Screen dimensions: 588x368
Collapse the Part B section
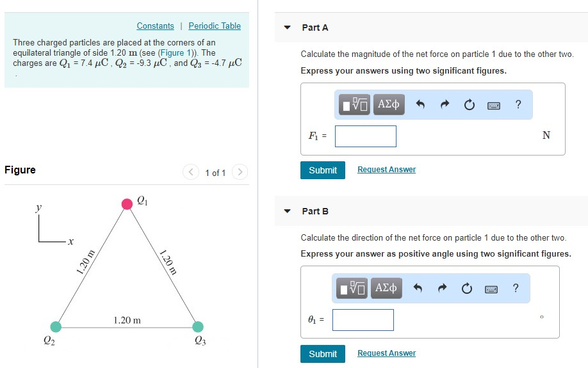pos(287,211)
